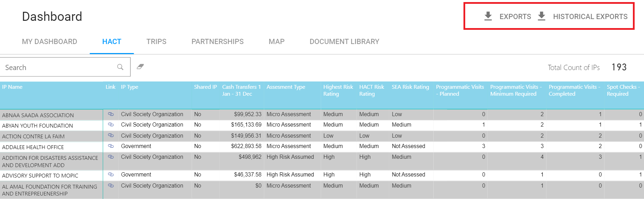Select ADDITION FOR DISASTERS ASSISTANCE AND DEVELOPMENT ADD
The height and width of the screenshot is (199, 644).
click(x=50, y=162)
